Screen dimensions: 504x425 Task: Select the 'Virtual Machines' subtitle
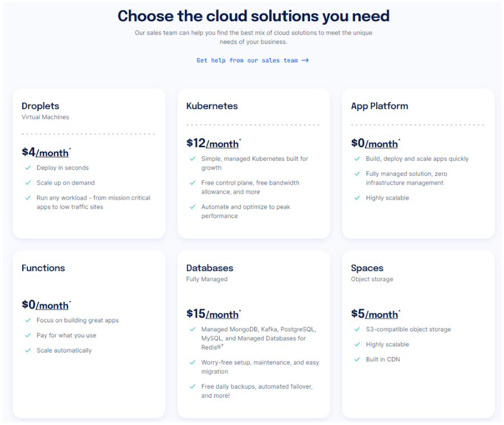45,117
